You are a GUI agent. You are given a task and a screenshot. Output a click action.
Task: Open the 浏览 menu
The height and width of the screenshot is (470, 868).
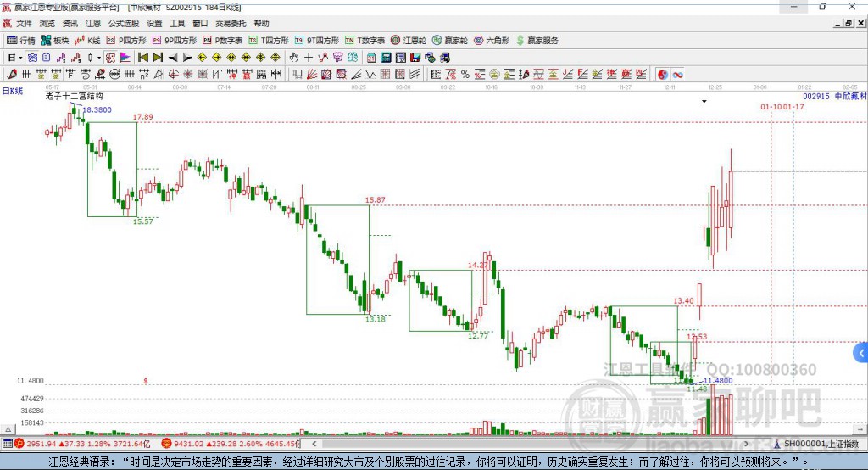[47, 23]
